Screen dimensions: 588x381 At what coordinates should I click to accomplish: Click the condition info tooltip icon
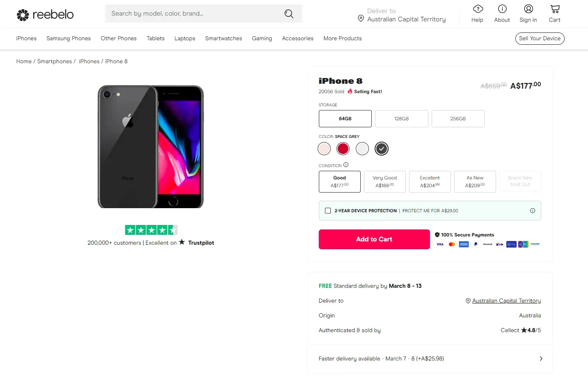point(346,165)
